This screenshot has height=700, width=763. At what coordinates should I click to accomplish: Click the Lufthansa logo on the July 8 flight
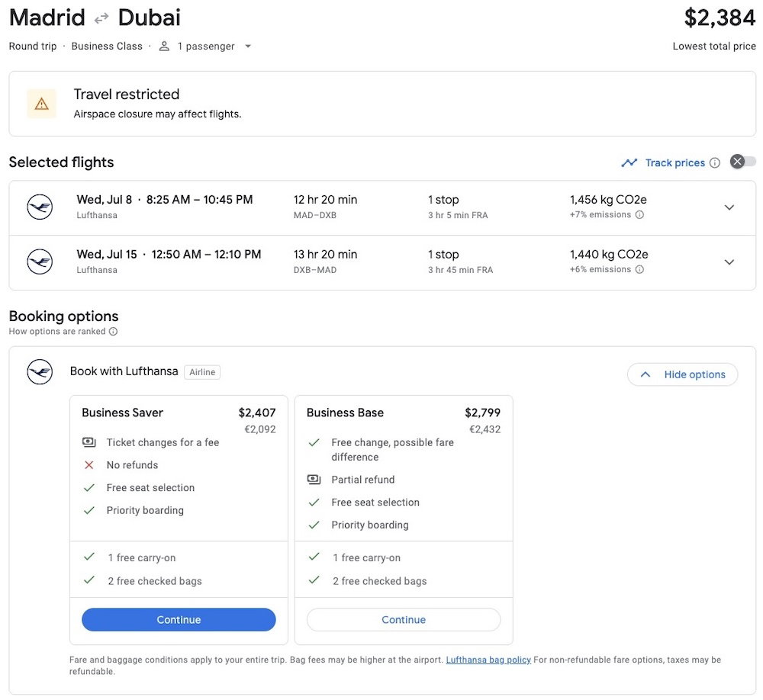click(40, 207)
